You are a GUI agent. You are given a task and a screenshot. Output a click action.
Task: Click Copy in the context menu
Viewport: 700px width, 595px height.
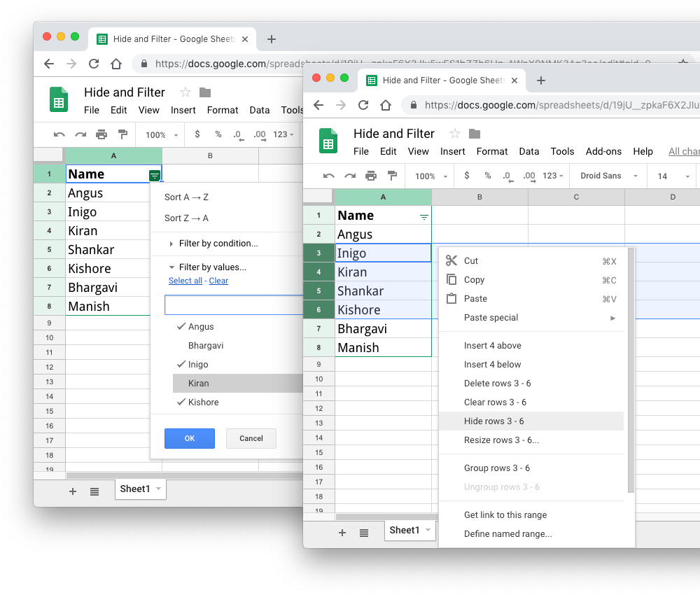[x=531, y=280]
